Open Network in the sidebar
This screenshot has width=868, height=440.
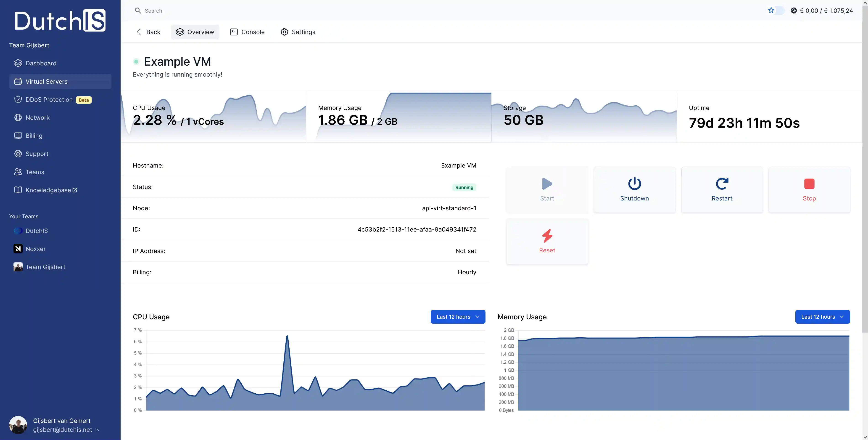click(60, 117)
